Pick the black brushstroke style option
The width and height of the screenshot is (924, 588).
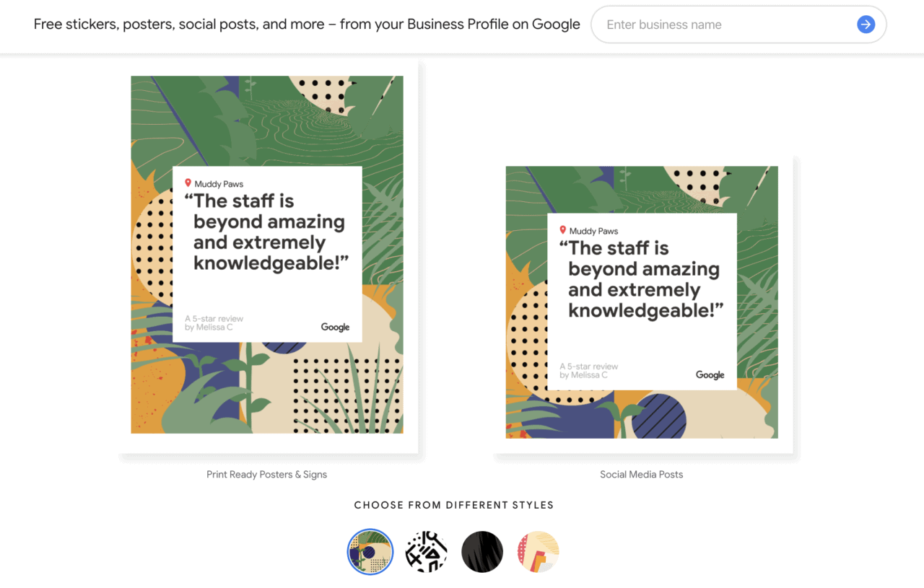(x=481, y=551)
